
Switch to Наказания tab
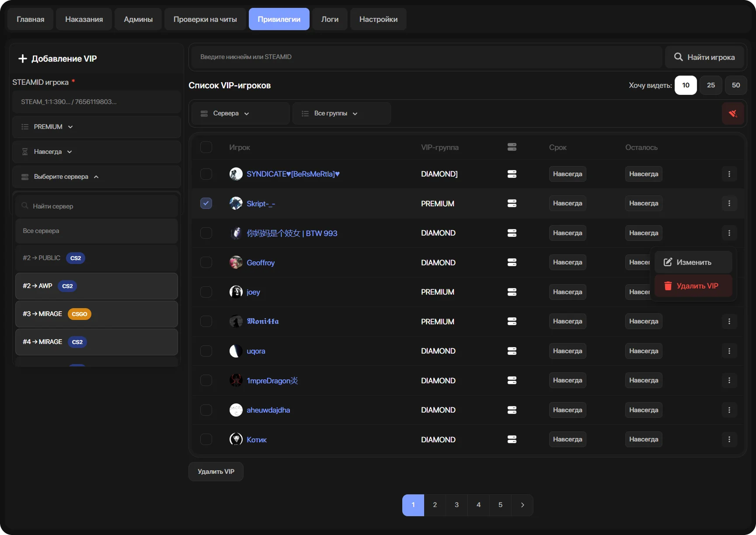coord(84,19)
